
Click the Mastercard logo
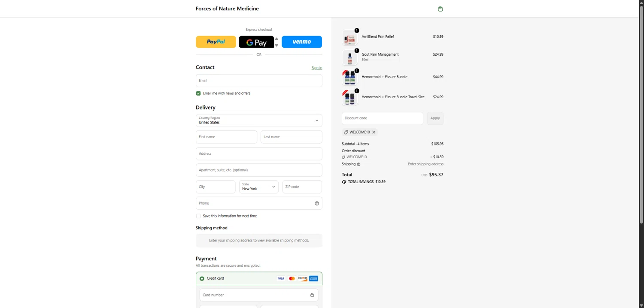(x=292, y=278)
